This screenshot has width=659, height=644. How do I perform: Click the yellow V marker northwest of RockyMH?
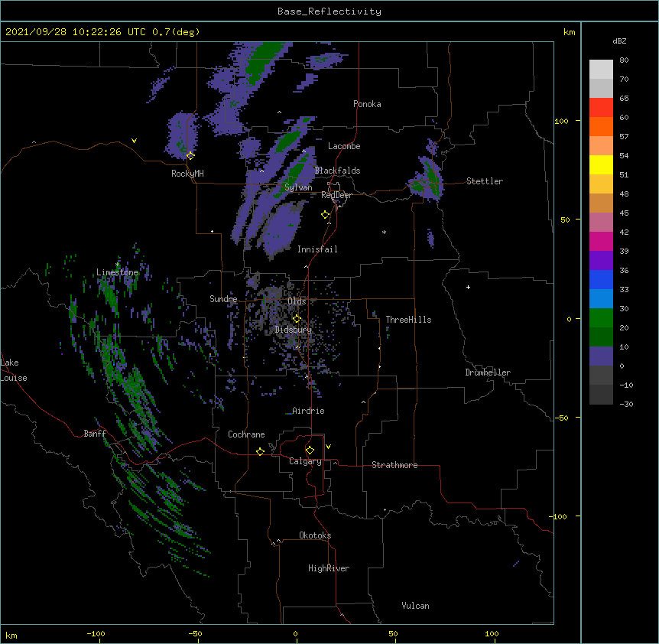pos(134,141)
